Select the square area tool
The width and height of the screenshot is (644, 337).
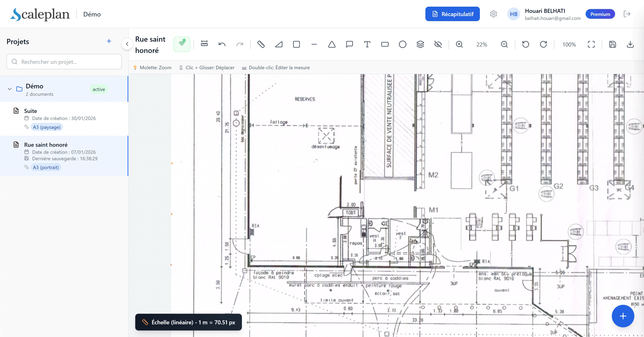[x=296, y=44]
